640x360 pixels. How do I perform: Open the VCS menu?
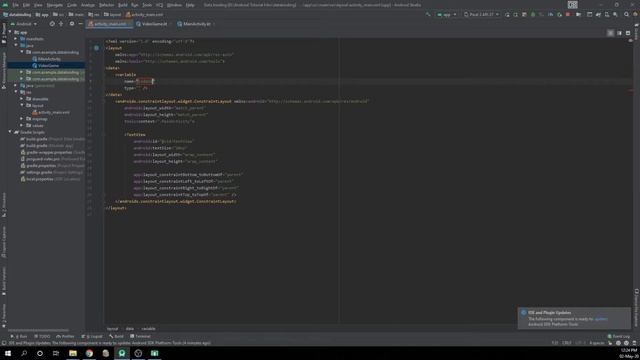[x=159, y=5]
